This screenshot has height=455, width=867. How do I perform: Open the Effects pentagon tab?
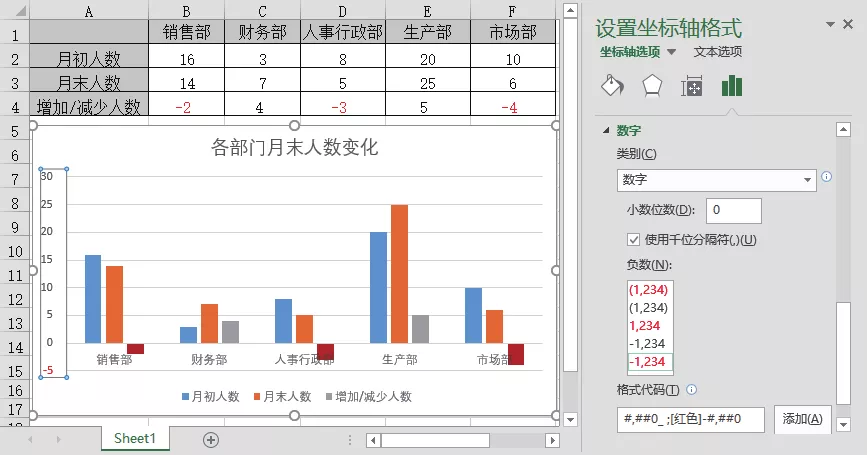[652, 86]
